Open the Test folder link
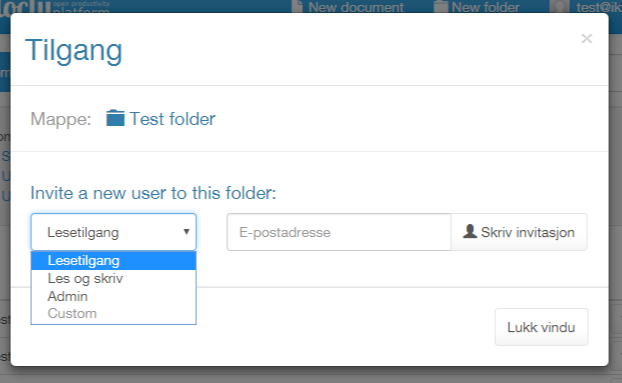The width and height of the screenshot is (622, 383). click(x=173, y=119)
